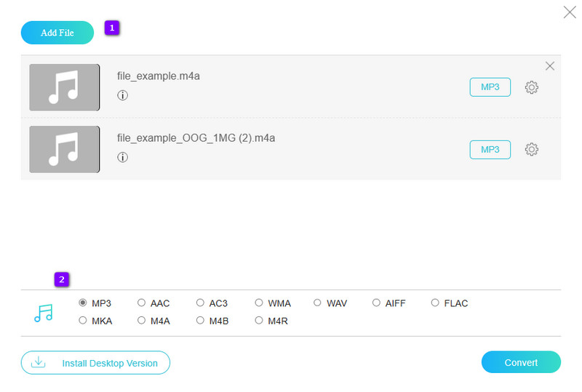Open settings gear for file_example.m4a

[x=531, y=87]
